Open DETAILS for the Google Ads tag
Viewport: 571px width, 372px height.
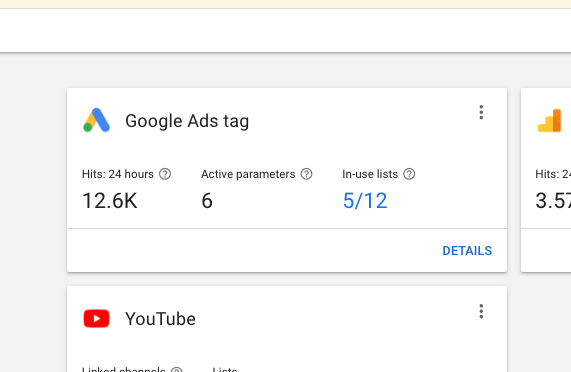[x=467, y=251]
